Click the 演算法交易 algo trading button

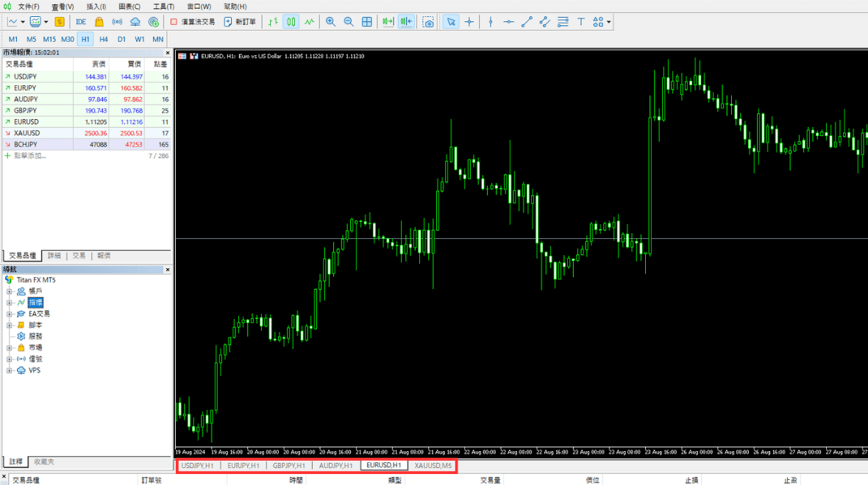point(193,22)
